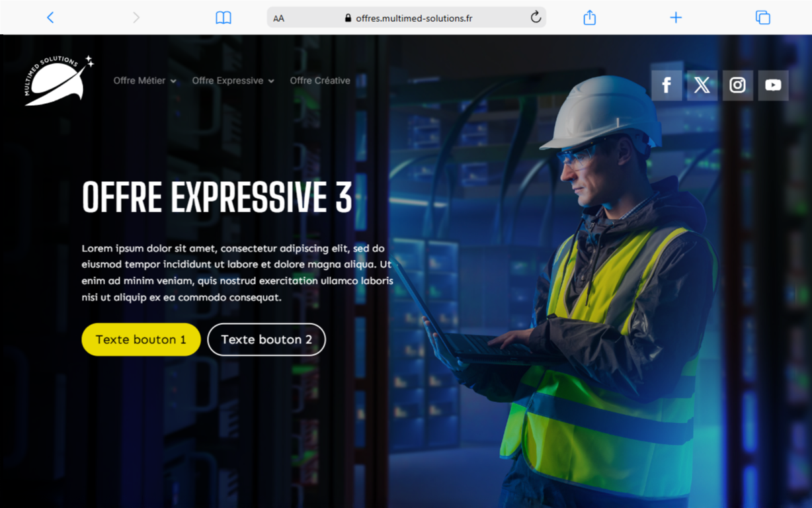The height and width of the screenshot is (508, 812).
Task: Click the yellow Texte bouton 1 button
Action: 141,339
